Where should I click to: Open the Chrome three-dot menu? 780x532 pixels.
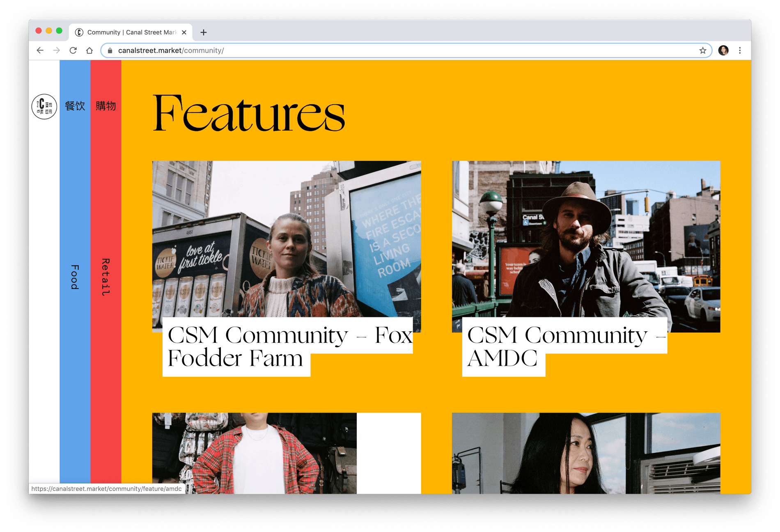pos(740,50)
